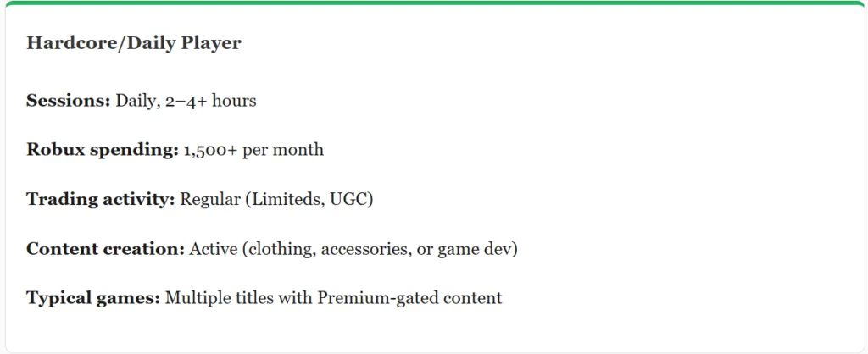Click the Typical games label

click(93, 298)
